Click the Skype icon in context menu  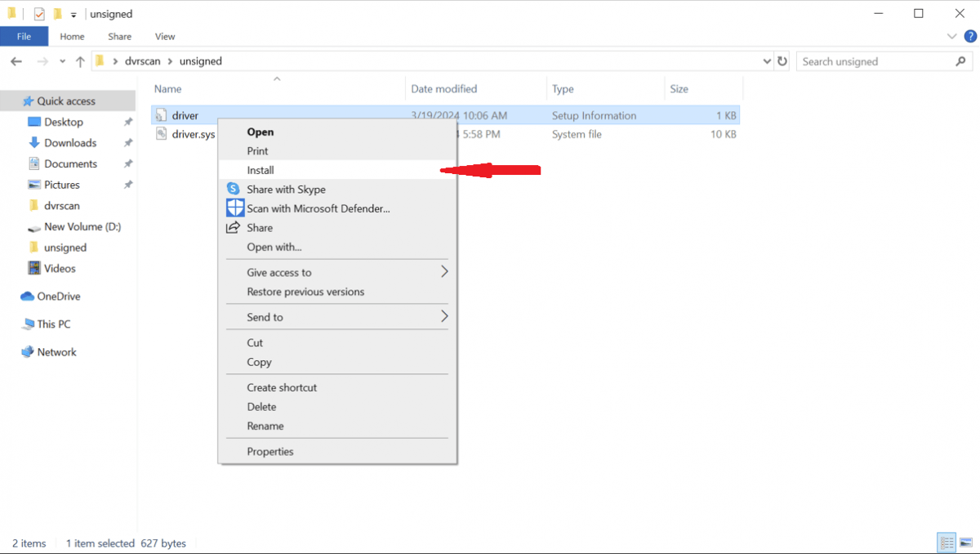tap(234, 189)
